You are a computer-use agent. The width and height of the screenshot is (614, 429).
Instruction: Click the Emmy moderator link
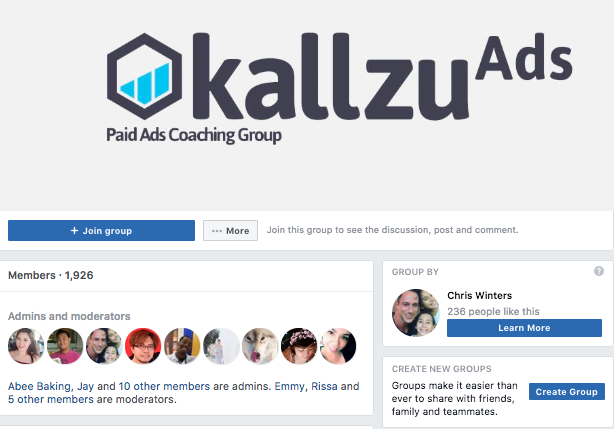point(289,386)
